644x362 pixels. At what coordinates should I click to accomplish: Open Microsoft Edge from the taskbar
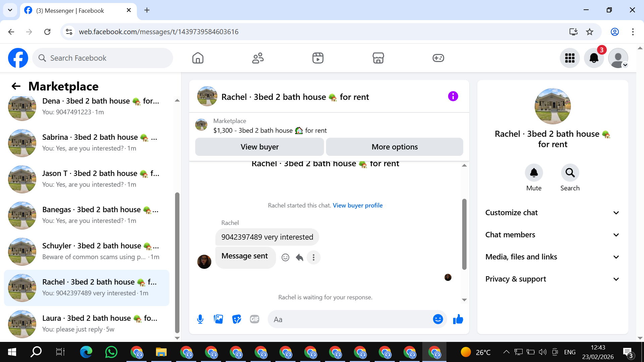(x=86, y=352)
